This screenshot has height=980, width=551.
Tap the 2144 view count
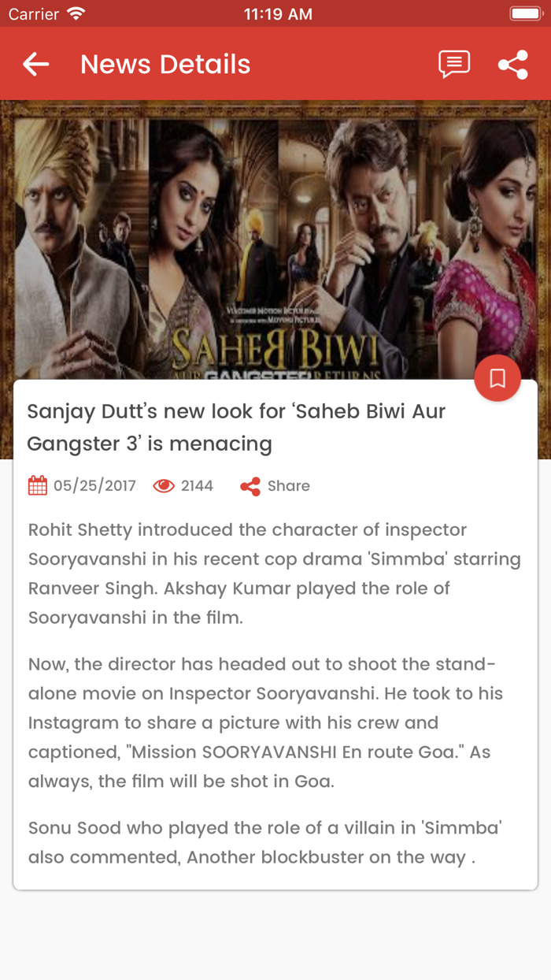(x=197, y=486)
